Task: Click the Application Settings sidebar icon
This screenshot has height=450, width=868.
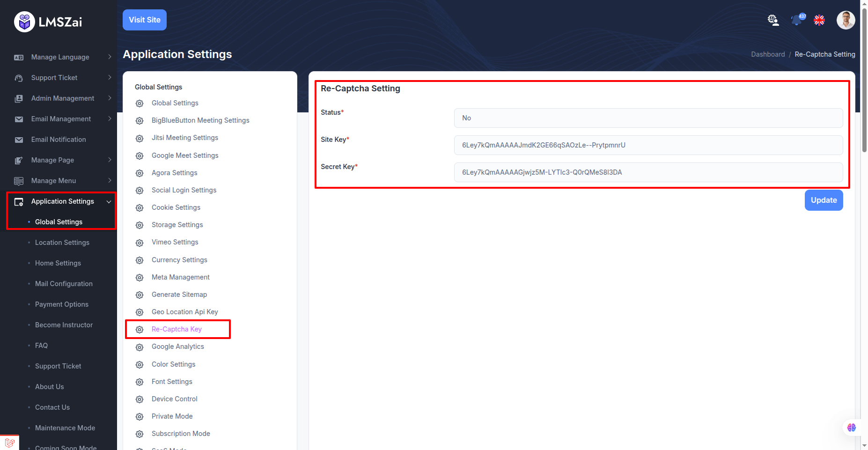Action: click(19, 202)
